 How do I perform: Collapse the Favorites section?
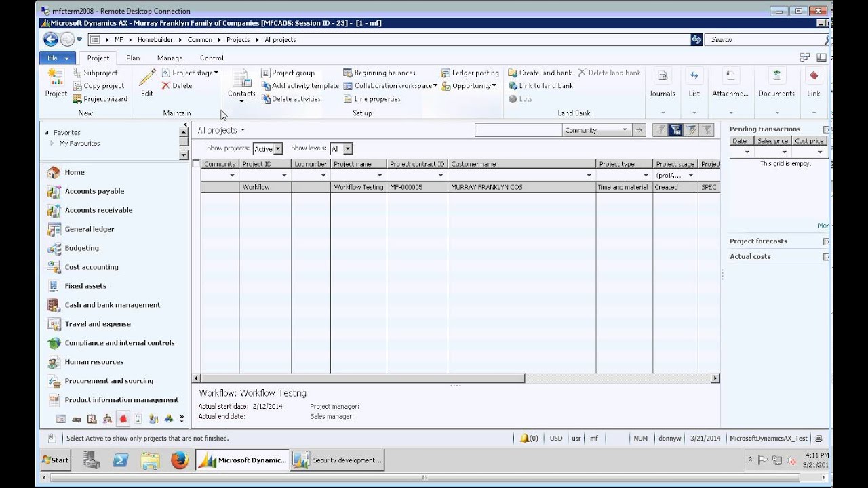click(x=47, y=133)
